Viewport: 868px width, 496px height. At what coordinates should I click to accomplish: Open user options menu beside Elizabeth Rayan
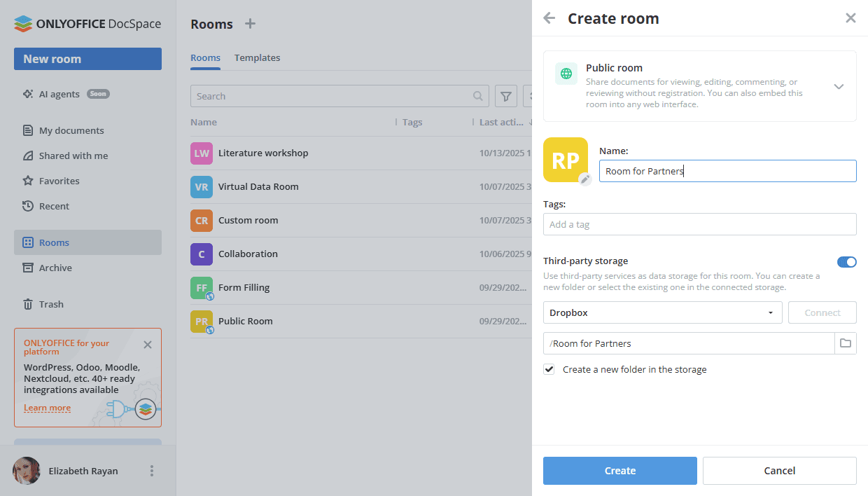152,471
